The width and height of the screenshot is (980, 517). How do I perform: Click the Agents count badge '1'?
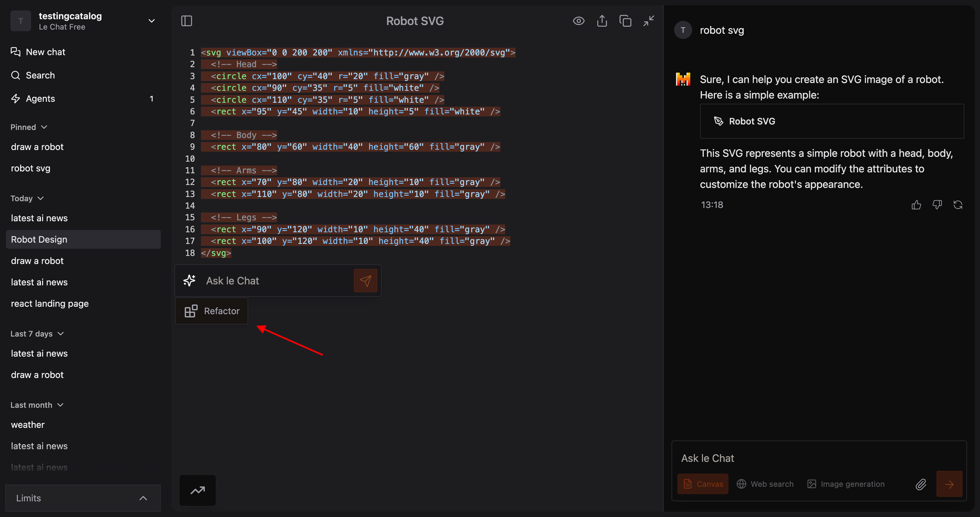click(x=151, y=99)
